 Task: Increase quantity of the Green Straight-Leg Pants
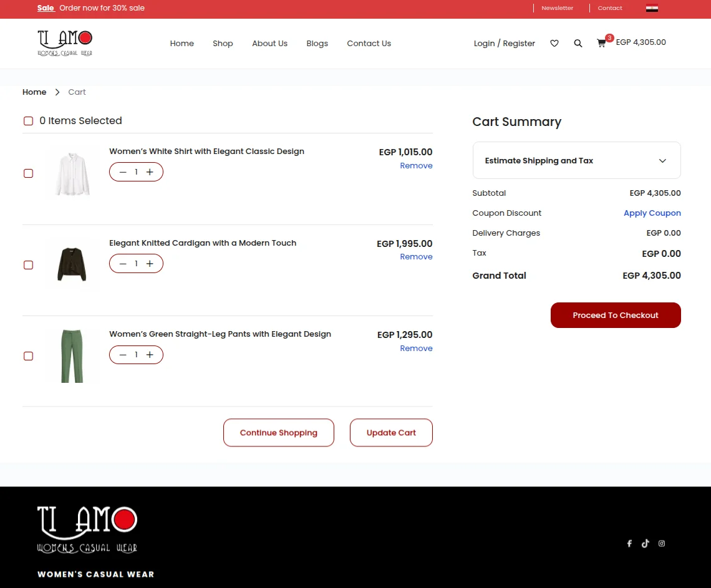[x=150, y=354]
